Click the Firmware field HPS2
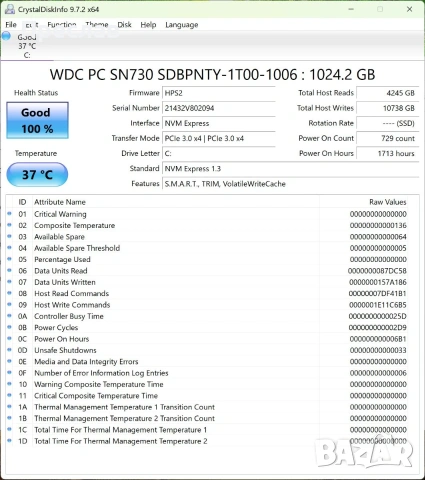This screenshot has height=480, width=425. coord(219,93)
